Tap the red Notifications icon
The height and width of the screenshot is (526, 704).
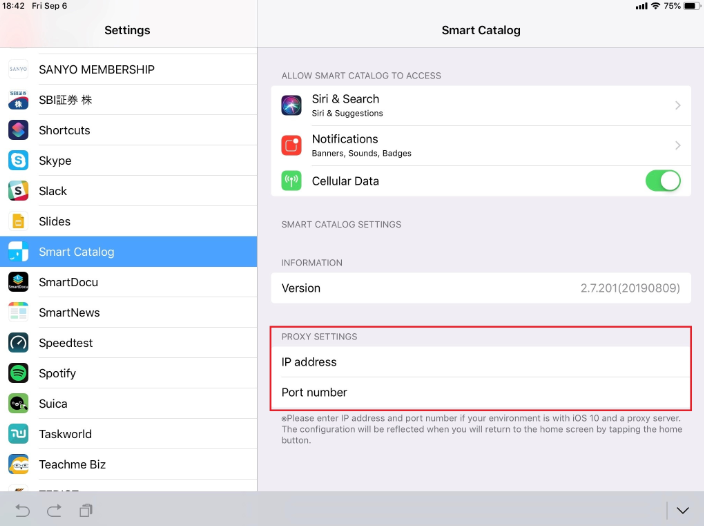tap(292, 145)
